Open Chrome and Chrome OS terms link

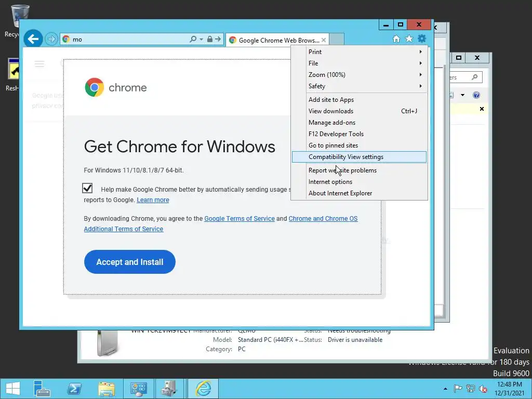tap(323, 219)
